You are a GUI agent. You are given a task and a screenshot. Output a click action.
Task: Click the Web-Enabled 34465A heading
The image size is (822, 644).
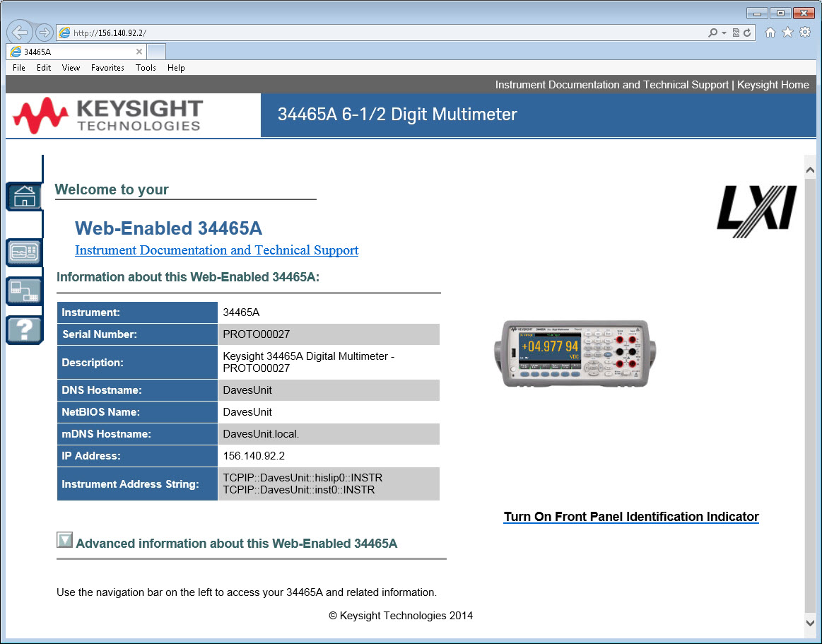(168, 228)
